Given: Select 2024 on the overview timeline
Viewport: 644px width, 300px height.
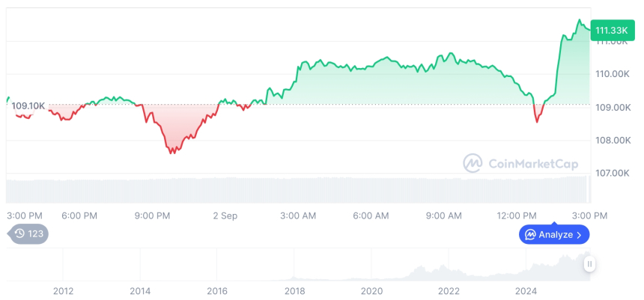Looking at the screenshot, I should (x=526, y=290).
